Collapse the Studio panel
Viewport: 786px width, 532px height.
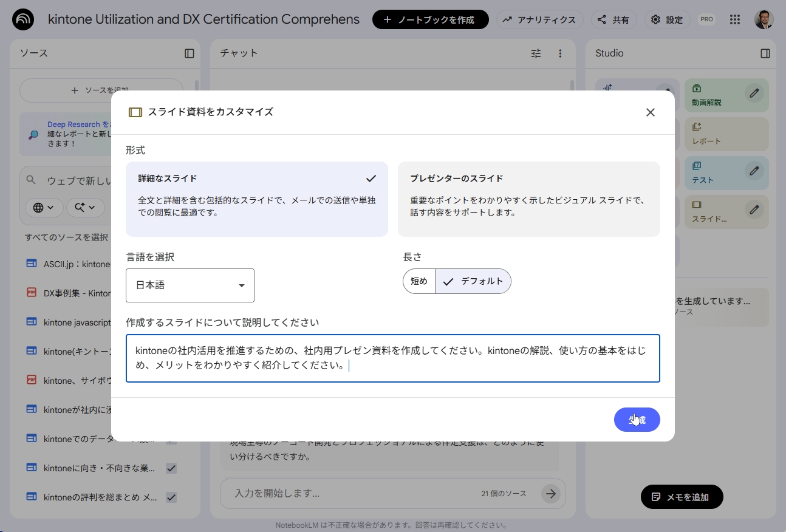(765, 53)
